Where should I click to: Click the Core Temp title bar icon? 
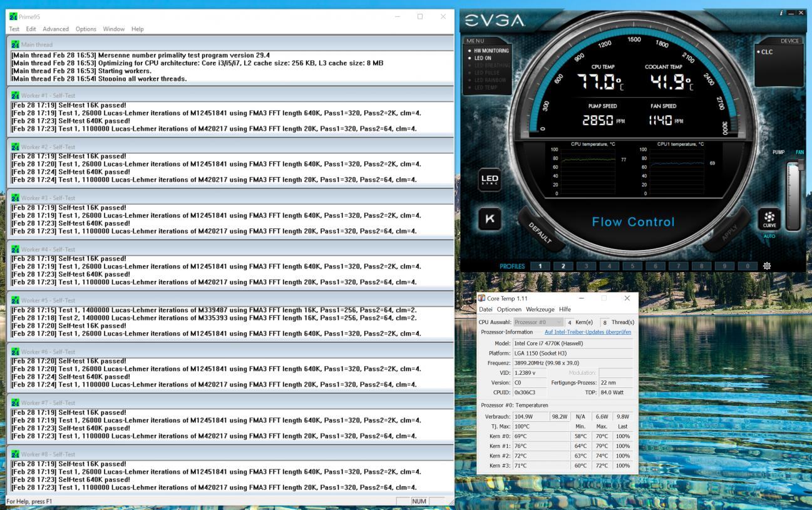[481, 298]
